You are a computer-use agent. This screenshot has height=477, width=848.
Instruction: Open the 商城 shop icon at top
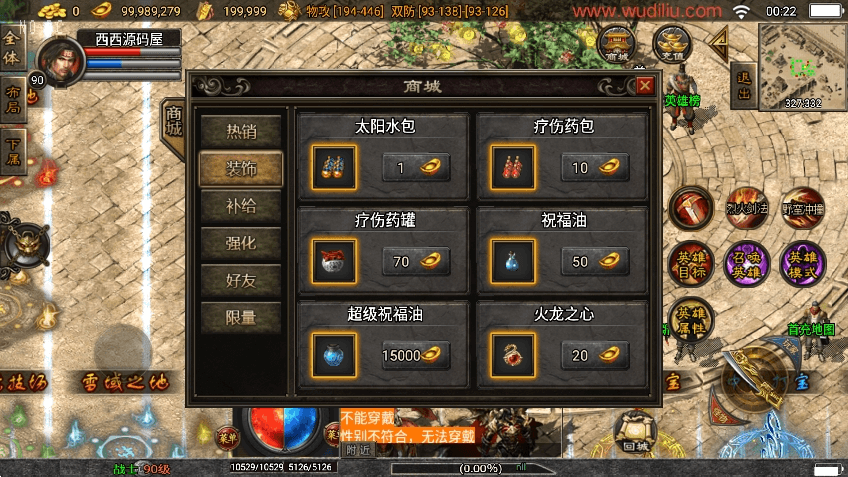tap(617, 43)
